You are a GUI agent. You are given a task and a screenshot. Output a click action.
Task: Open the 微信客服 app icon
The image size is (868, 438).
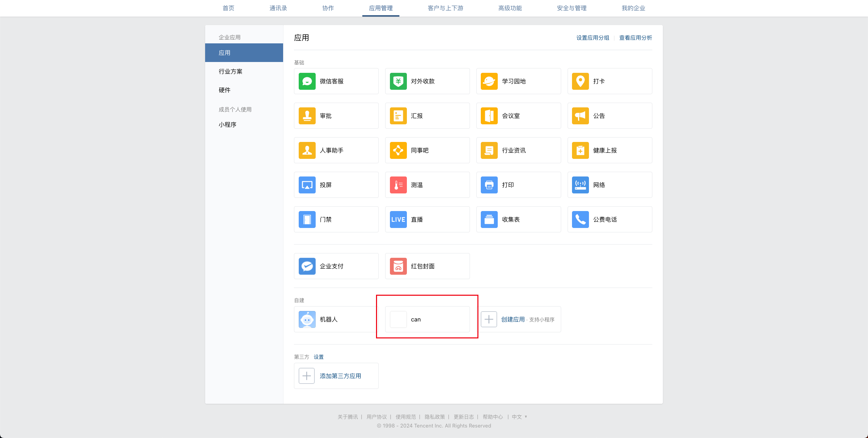[x=307, y=81]
